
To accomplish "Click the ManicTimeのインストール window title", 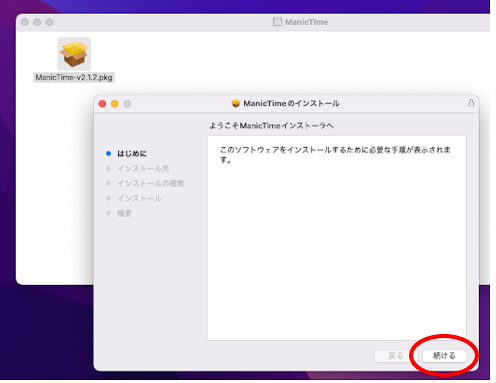I will [x=291, y=103].
